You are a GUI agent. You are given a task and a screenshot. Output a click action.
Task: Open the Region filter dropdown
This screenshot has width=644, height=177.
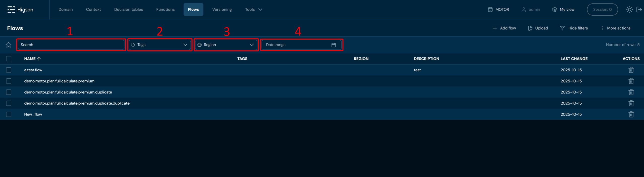click(226, 45)
